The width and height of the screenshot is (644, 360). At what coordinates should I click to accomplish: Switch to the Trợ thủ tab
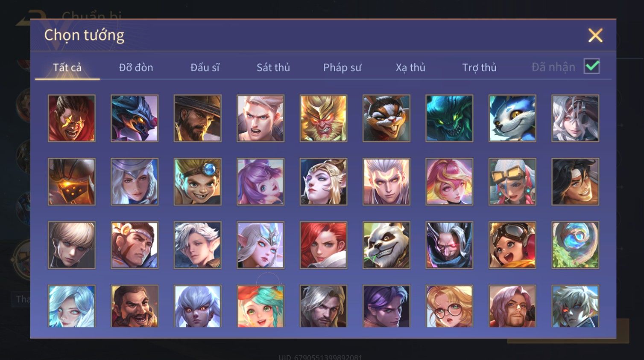(479, 67)
